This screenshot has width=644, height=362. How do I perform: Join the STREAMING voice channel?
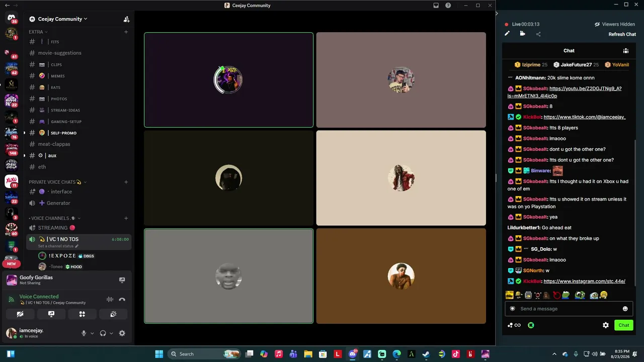click(79, 228)
